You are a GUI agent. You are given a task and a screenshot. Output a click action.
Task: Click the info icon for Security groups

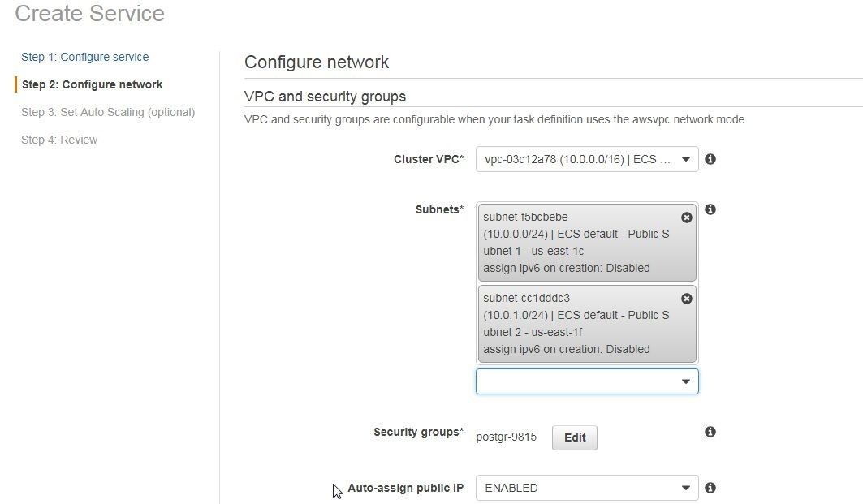710,432
